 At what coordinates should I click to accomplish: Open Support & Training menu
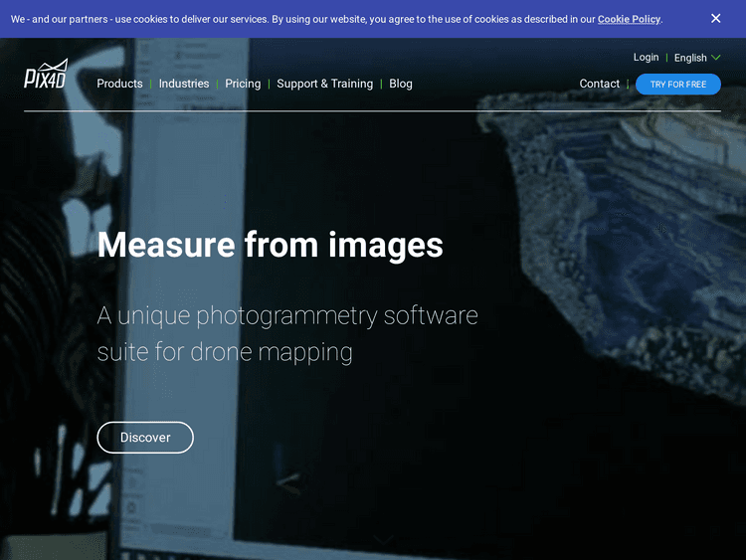[324, 84]
